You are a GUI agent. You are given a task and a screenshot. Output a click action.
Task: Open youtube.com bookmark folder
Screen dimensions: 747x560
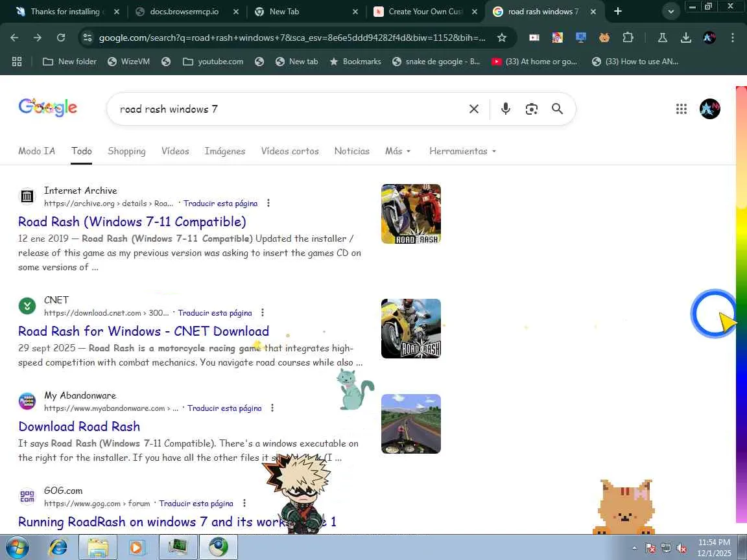[x=213, y=62]
